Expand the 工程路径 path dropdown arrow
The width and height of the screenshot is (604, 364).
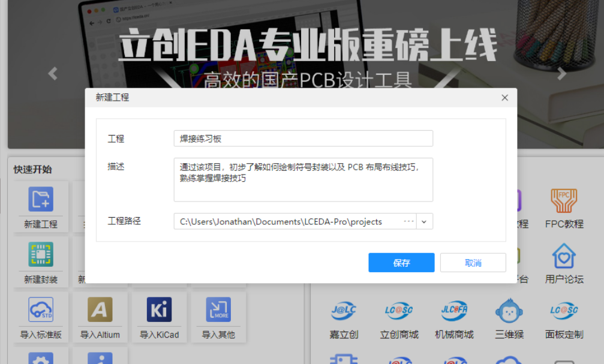coord(424,221)
